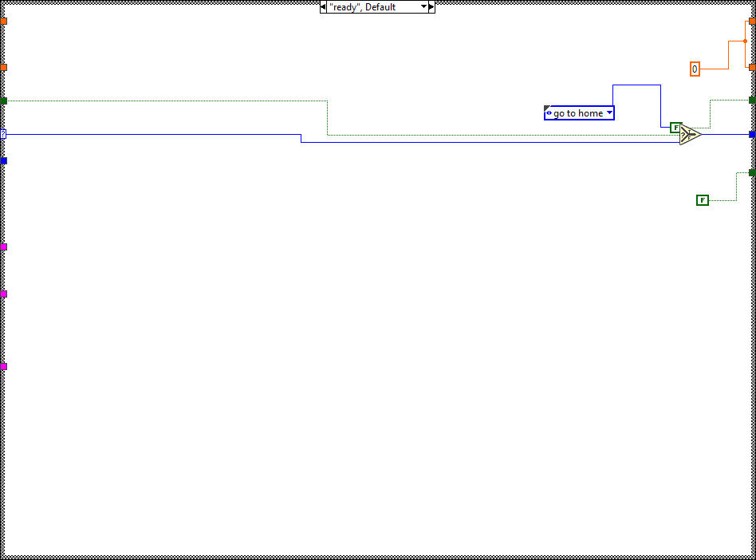Toggle the False constant wired to Select node
756x560 pixels.
click(x=675, y=128)
